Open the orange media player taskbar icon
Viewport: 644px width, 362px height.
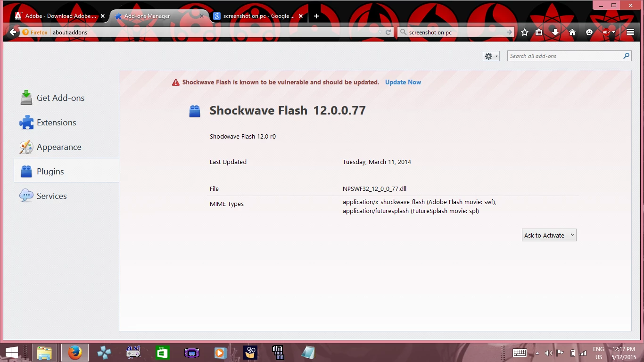click(x=221, y=353)
